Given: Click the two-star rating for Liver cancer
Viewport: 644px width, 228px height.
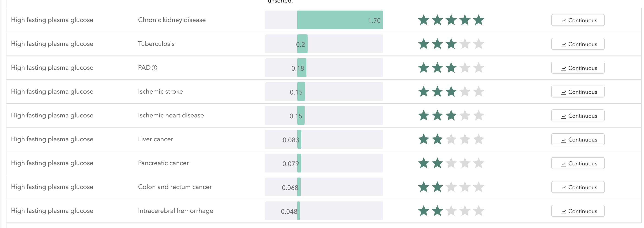Looking at the screenshot, I should tap(451, 139).
